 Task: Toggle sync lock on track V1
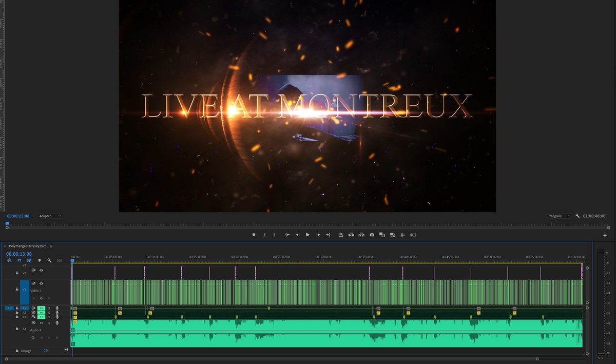[33, 283]
